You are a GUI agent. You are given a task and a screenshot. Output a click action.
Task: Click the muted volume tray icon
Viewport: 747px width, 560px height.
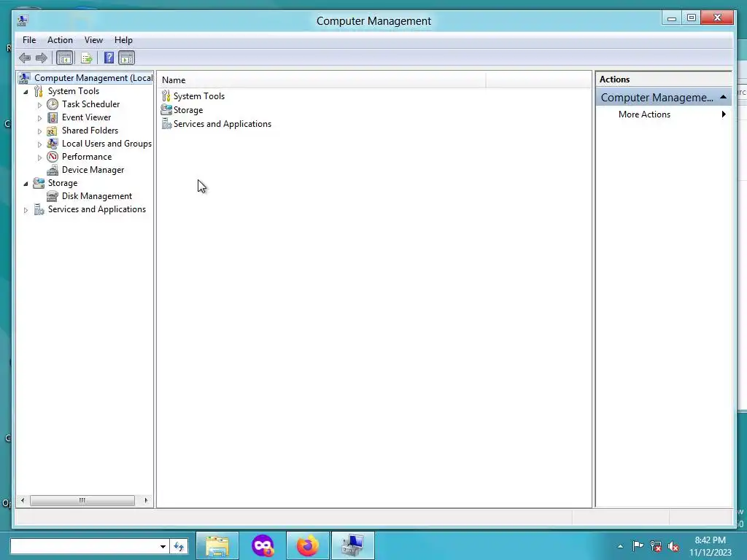pyautogui.click(x=673, y=546)
